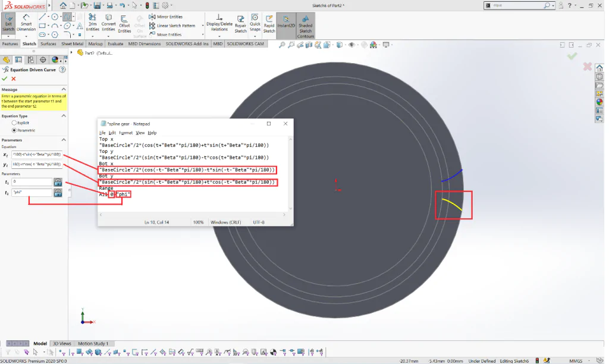
Task: Choose the Trim Entities tool
Action: pyautogui.click(x=92, y=23)
